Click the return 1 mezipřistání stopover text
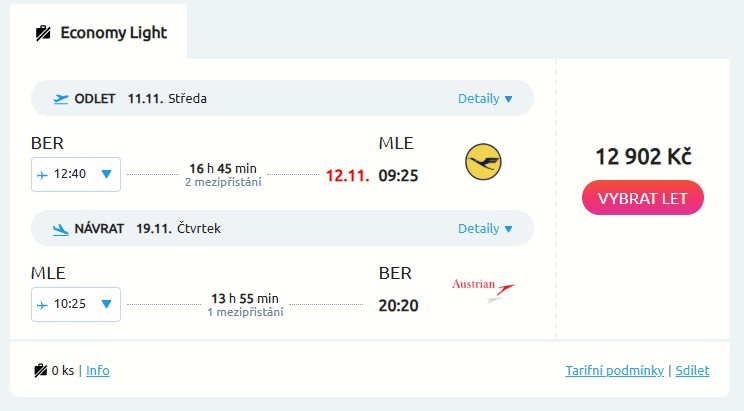 [245, 312]
